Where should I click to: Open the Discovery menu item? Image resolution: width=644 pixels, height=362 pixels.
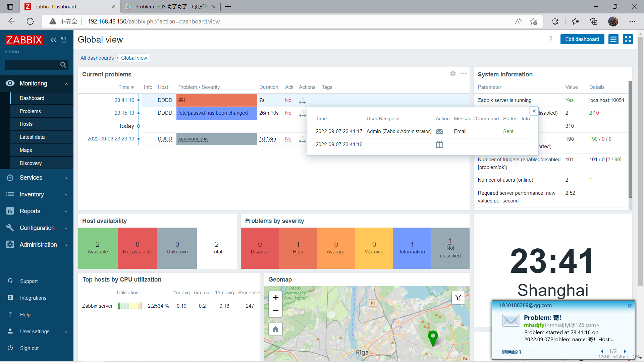(42, 163)
